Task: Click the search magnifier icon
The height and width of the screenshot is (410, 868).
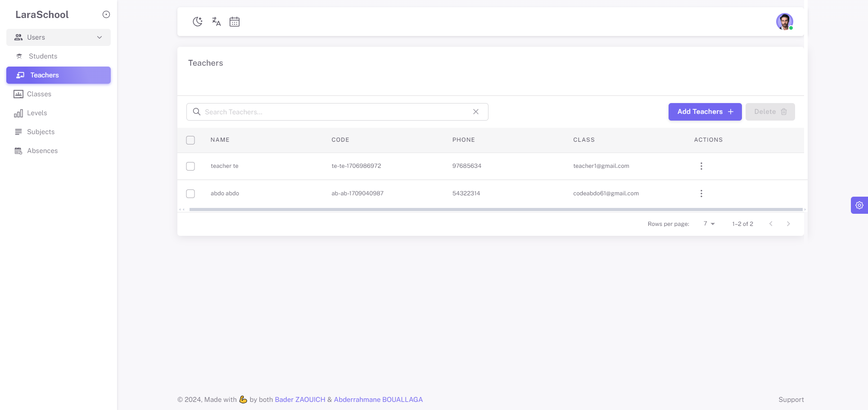Action: (x=197, y=112)
